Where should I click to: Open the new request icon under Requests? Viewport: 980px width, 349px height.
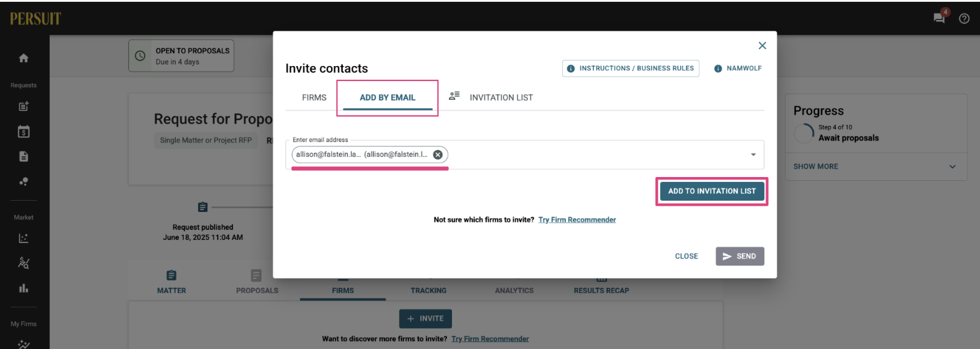[x=24, y=107]
